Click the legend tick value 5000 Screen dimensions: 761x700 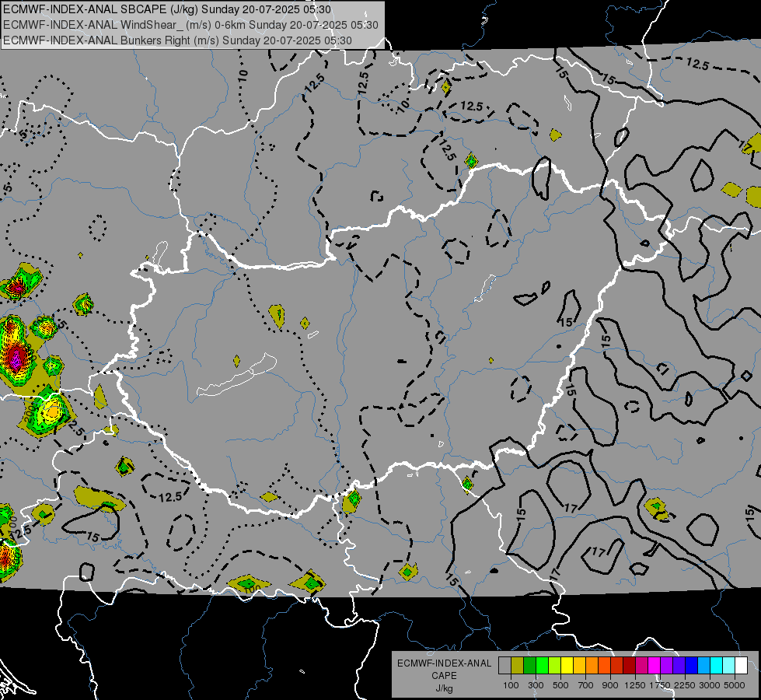(735, 685)
